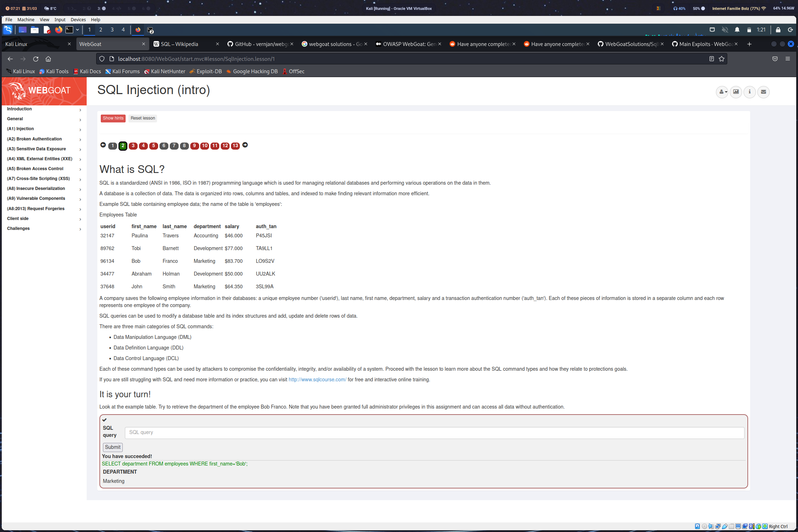Image resolution: width=798 pixels, height=532 pixels.
Task: Click the lesson info icon button
Action: pyautogui.click(x=750, y=92)
